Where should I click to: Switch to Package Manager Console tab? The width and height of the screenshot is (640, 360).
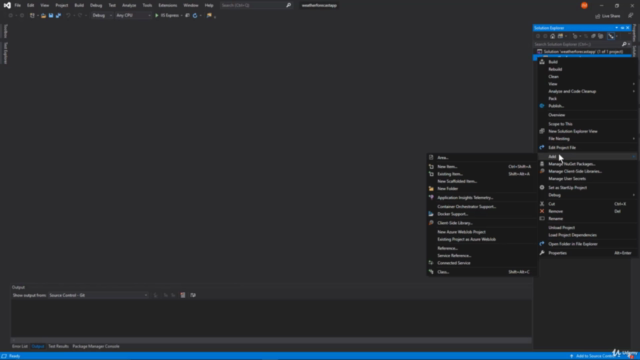tap(96, 347)
